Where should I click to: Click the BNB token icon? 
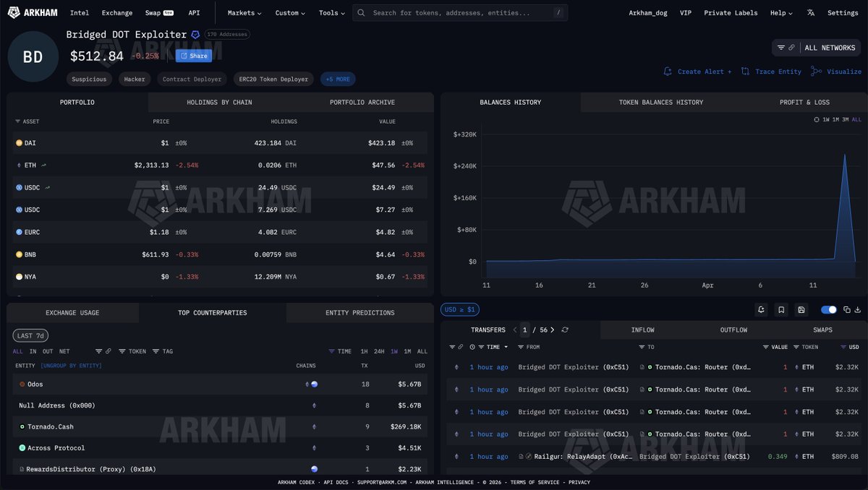19,254
